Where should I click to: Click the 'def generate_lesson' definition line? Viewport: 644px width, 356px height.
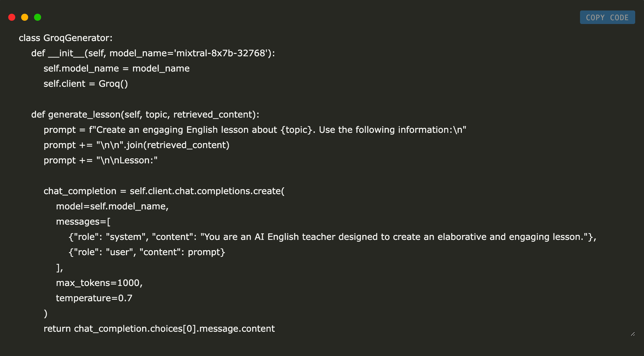pos(145,114)
